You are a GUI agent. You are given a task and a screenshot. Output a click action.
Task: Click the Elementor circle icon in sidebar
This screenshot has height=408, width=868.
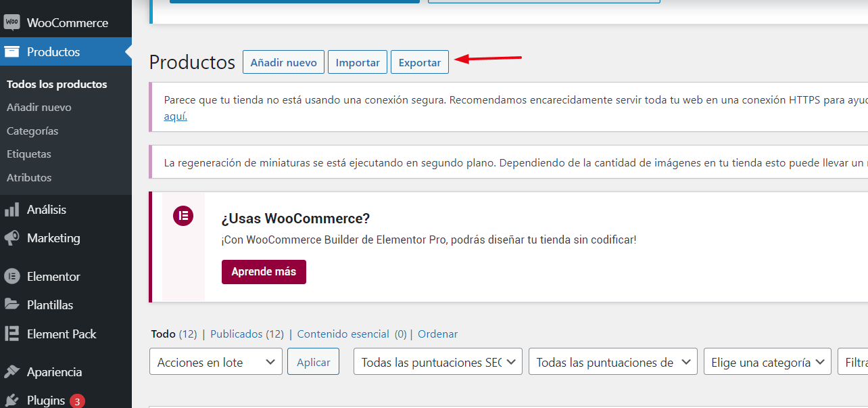pos(11,276)
